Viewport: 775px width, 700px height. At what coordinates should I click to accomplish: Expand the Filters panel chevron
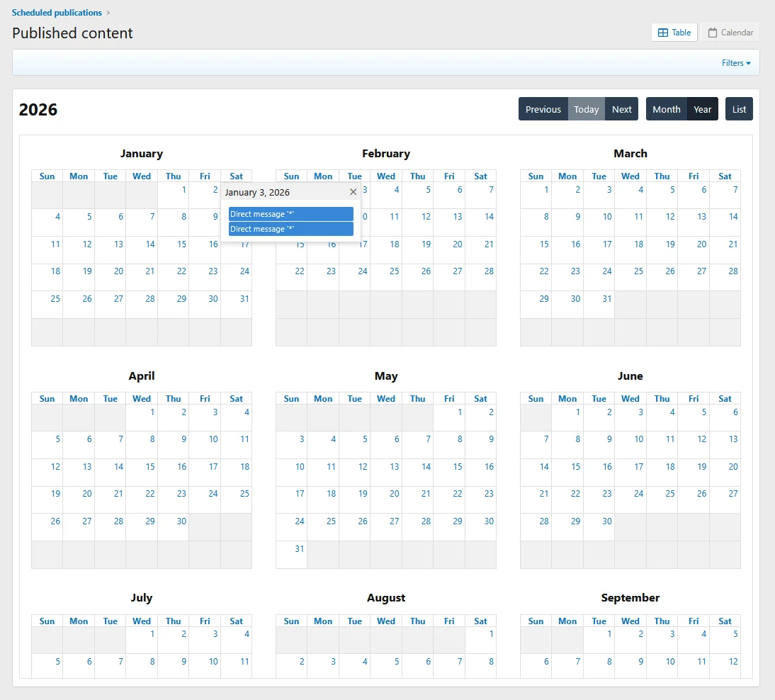749,62
